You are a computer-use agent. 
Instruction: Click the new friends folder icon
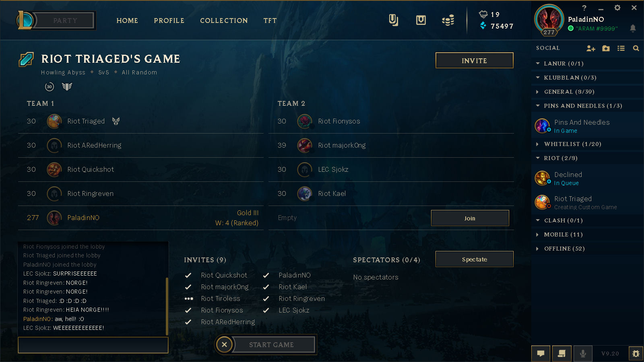pos(606,48)
